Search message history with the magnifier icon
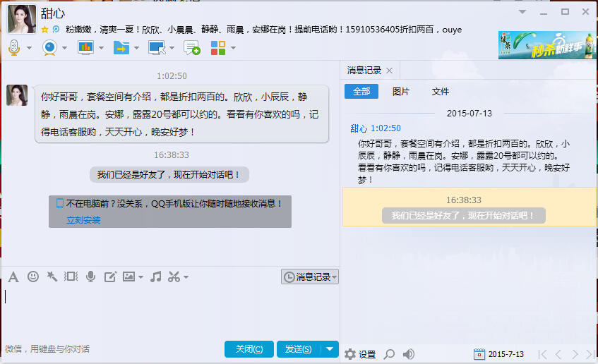This screenshot has height=364, width=598. pyautogui.click(x=389, y=354)
